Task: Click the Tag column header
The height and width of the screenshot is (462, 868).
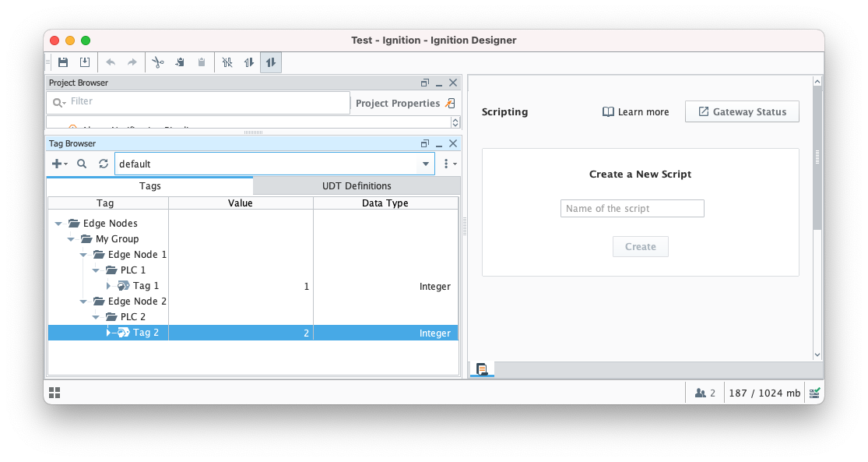Action: [x=108, y=203]
